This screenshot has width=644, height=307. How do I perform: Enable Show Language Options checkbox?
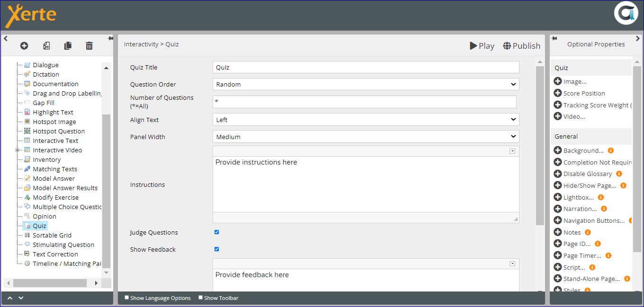coord(126,298)
